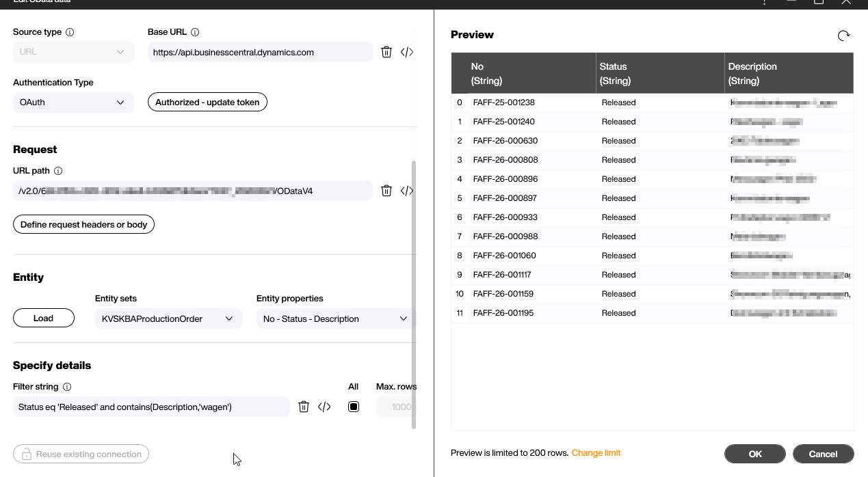Image resolution: width=868 pixels, height=477 pixels.
Task: Click Reuse existing connection button
Action: [81, 454]
